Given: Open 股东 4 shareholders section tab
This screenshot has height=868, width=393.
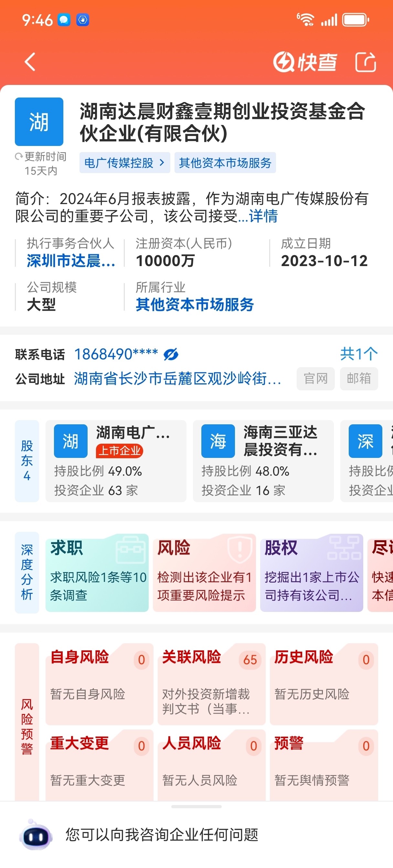Looking at the screenshot, I should 27,461.
